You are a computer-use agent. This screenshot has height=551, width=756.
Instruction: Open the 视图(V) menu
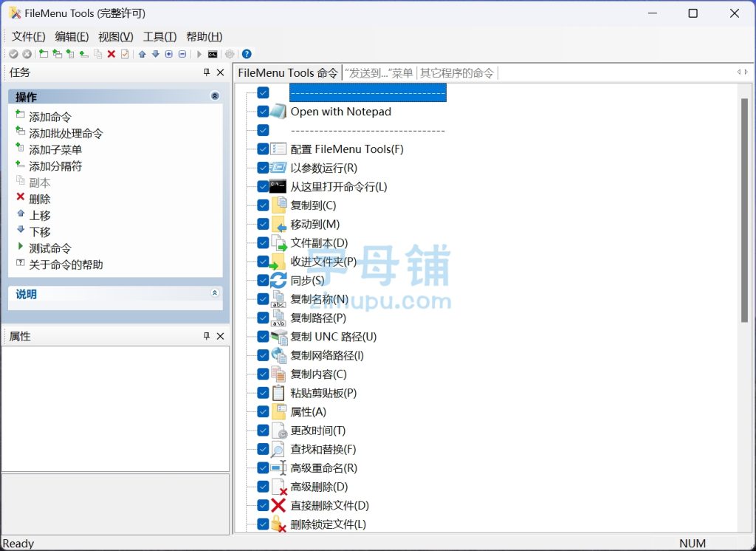(116, 37)
